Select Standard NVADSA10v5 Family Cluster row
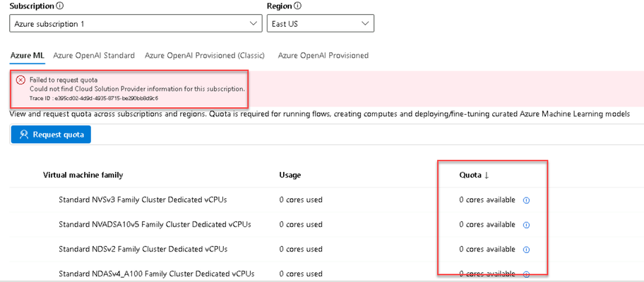644x282 pixels. click(326, 225)
